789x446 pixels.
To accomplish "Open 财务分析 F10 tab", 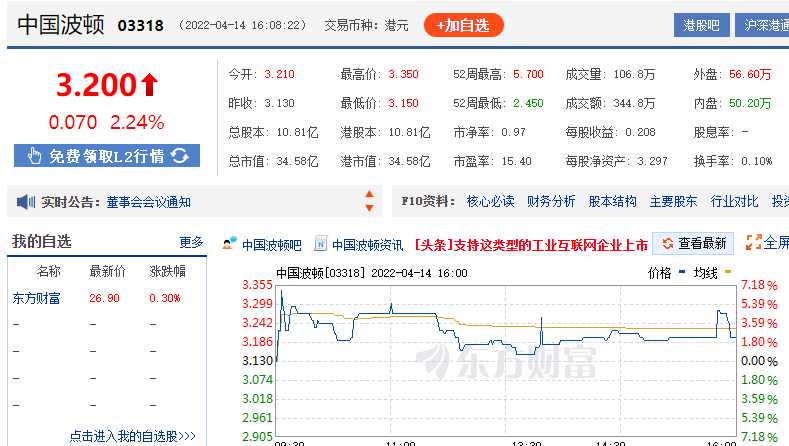I will (x=551, y=201).
